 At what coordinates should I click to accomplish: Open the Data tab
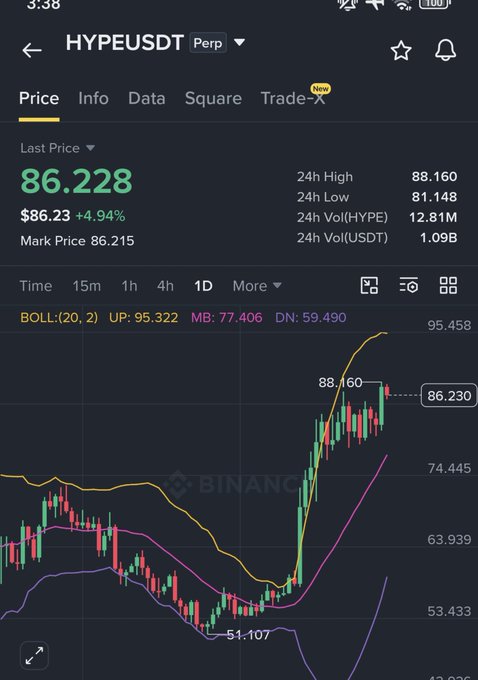[x=147, y=98]
